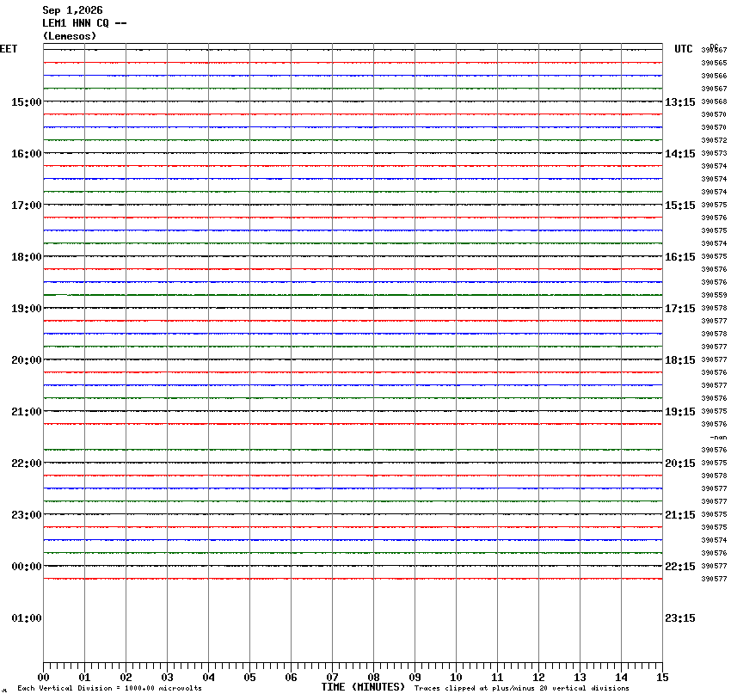The width and height of the screenshot is (731, 700).
Task: Click the 23:15 UTC time label
Action: click(x=679, y=618)
